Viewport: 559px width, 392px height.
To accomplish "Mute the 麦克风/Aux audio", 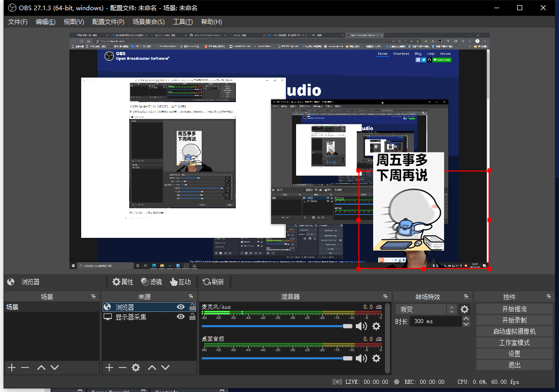I will click(361, 326).
